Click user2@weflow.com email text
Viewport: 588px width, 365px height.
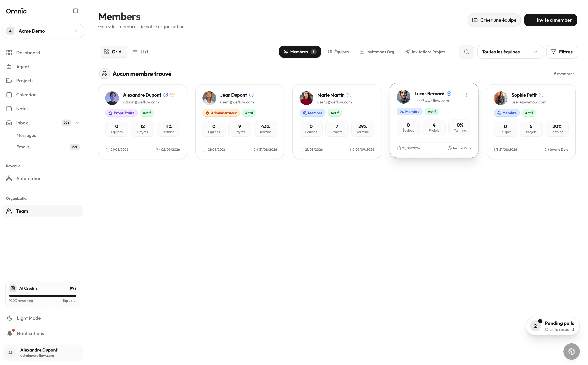[335, 102]
